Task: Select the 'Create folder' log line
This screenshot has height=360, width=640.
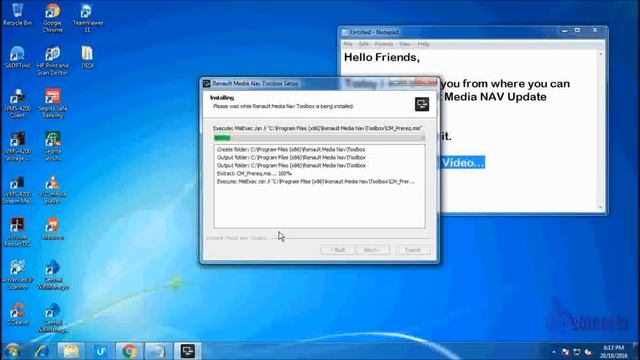Action: (291, 149)
